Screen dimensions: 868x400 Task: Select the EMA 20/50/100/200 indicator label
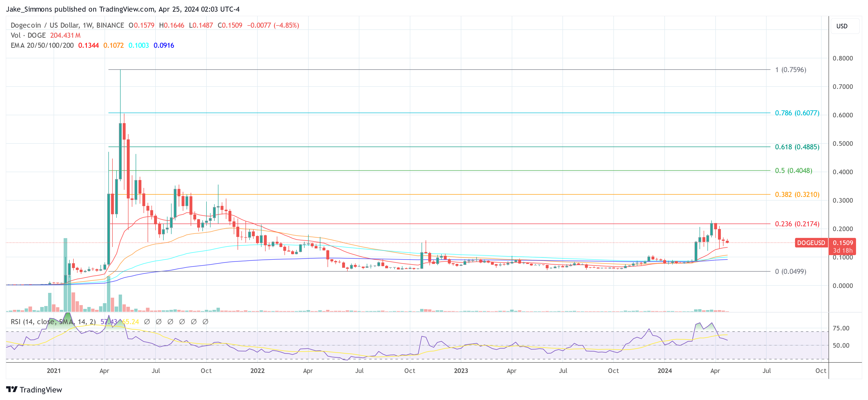pos(42,45)
